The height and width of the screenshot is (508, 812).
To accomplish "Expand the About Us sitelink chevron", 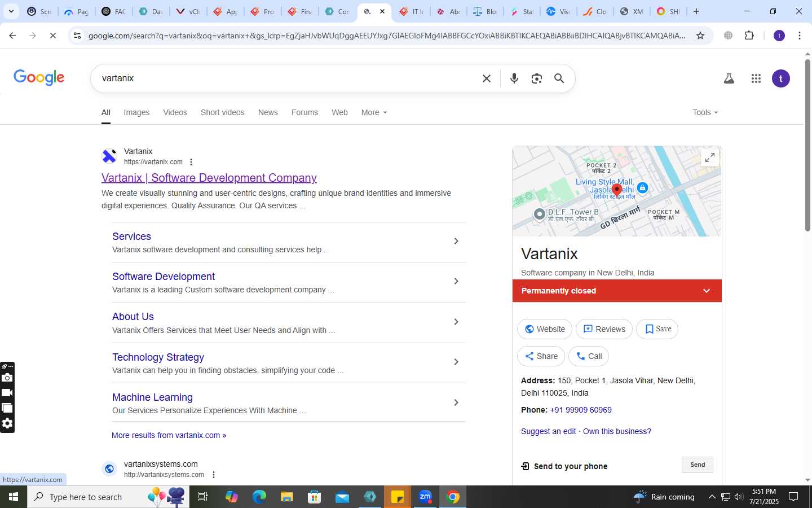I will (456, 322).
